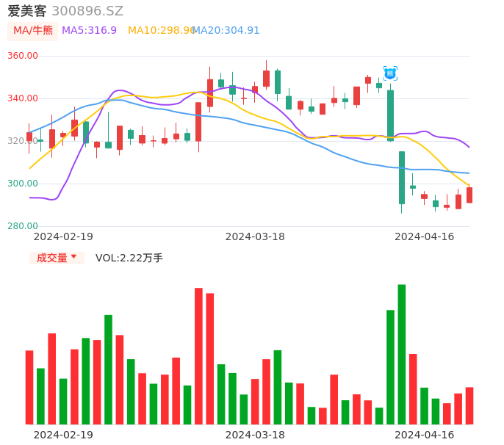Click the VOL:2.22万手 volume readout
The image size is (504, 445).
coord(129,258)
